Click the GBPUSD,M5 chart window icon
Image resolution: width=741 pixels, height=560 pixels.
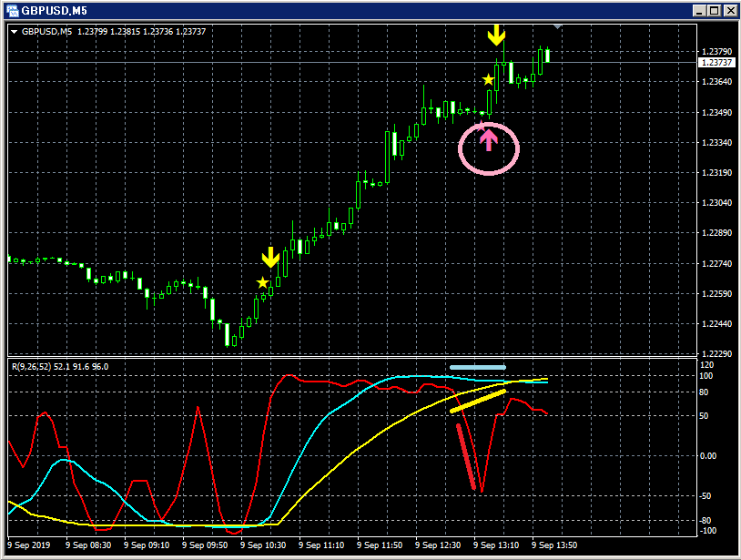12,10
